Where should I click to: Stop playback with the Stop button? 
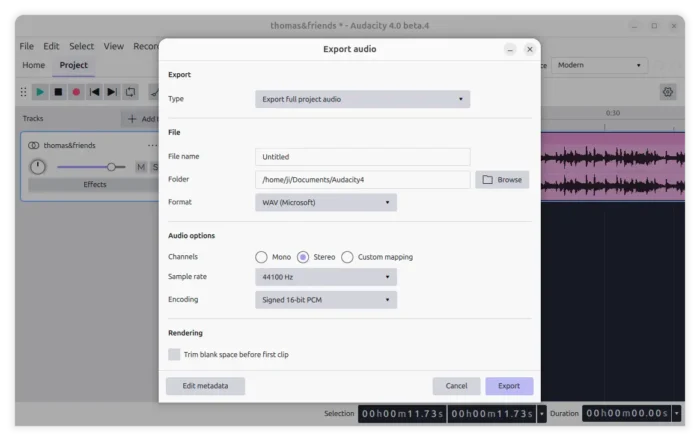point(58,92)
